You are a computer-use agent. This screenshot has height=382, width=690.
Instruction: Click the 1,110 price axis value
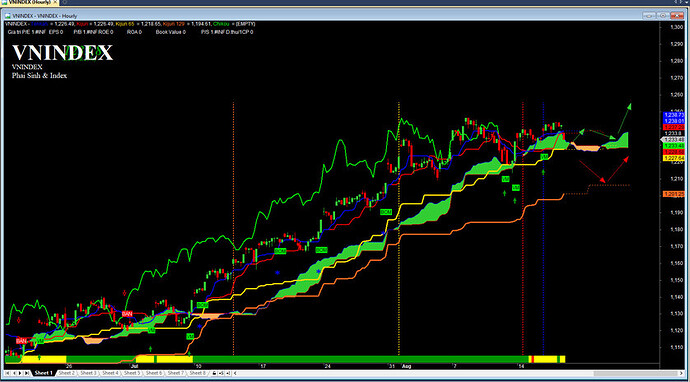coord(676,347)
